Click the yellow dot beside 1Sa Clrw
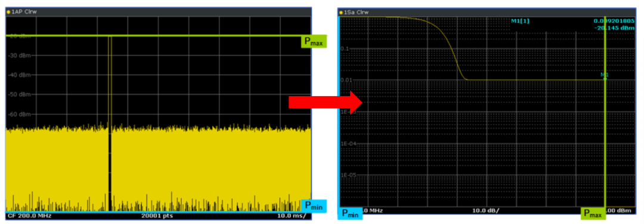Screen dimensions: 644x224 coord(341,13)
